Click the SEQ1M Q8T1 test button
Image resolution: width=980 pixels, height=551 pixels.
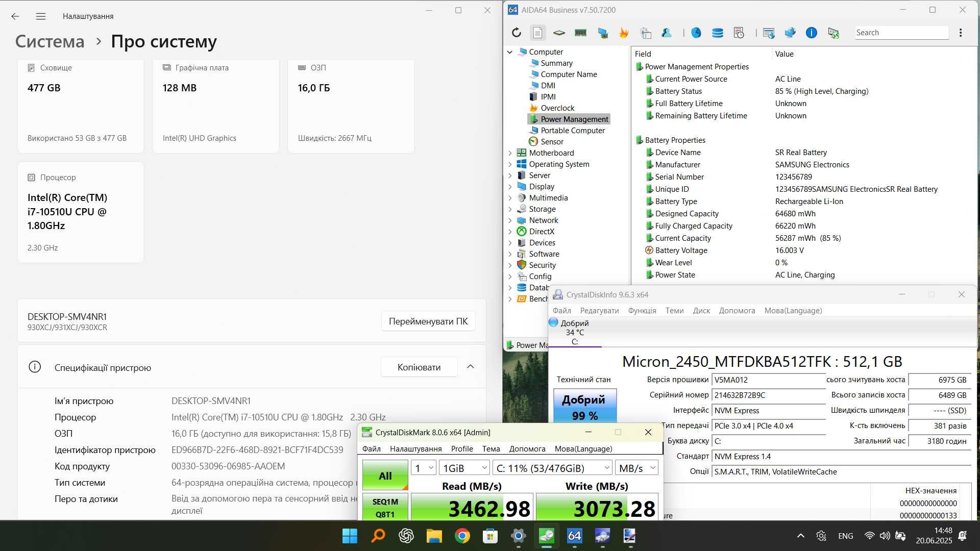[x=385, y=507]
